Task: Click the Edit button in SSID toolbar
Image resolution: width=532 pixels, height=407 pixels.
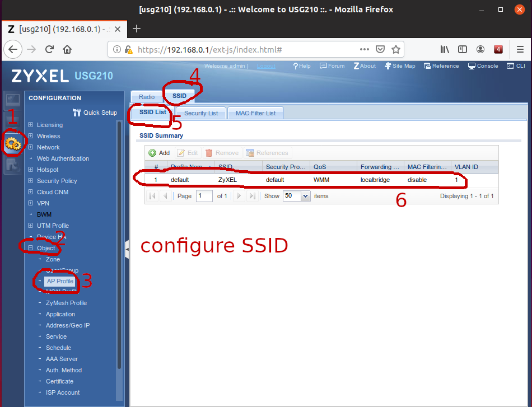Action: 188,153
